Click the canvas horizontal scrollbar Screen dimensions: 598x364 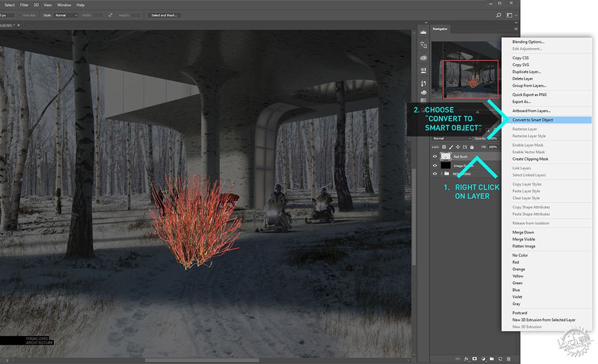pyautogui.click(x=202, y=360)
